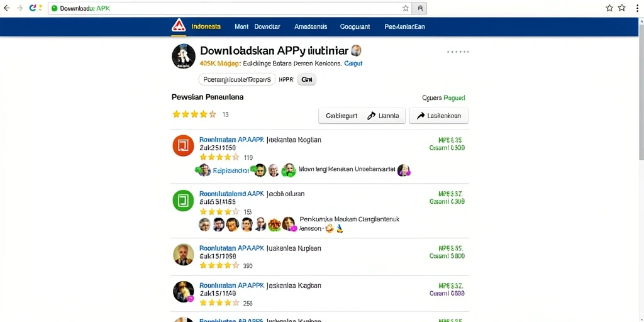
Task: Bookmark page using address bar star
Action: (406, 8)
